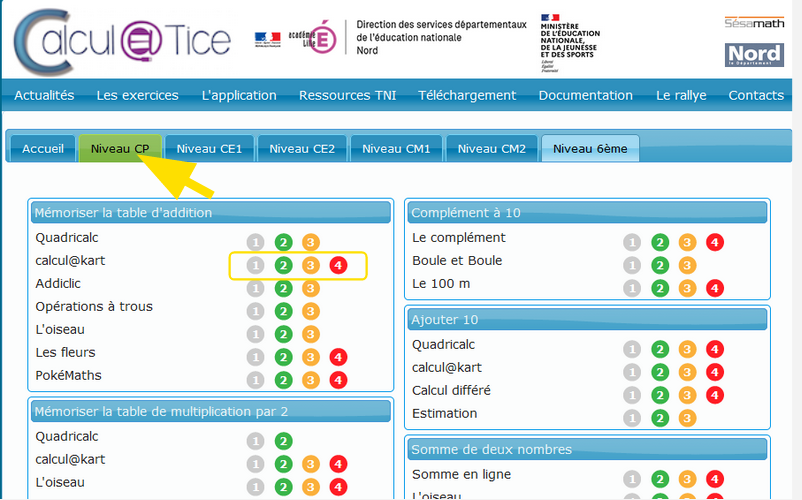802x500 pixels.
Task: Open level 3 of calcul@kart in multiplication par 2
Action: click(310, 464)
